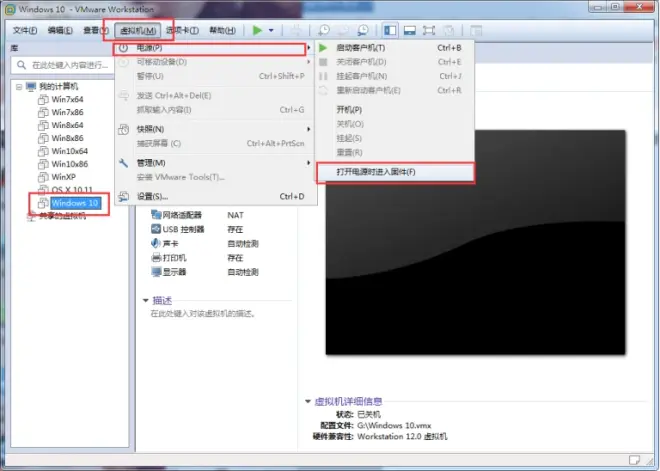660x471 pixels.
Task: Click the wrench icon beside 管理(M)
Action: 123,163
